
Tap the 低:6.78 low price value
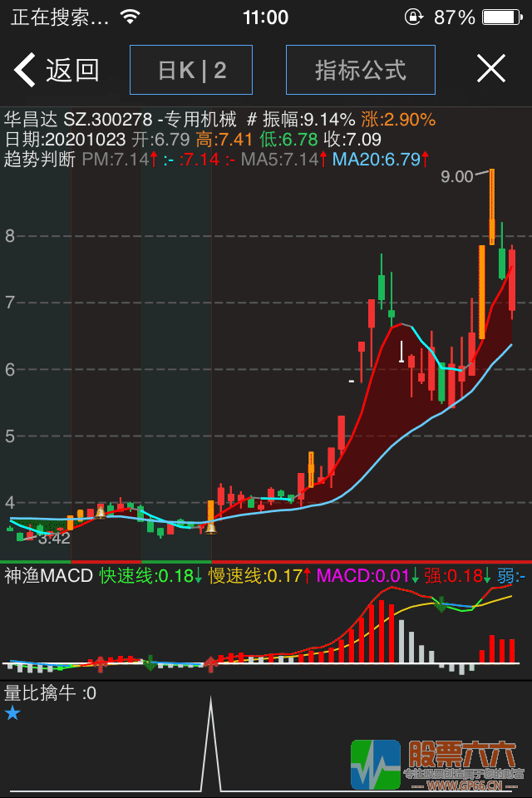(288, 140)
